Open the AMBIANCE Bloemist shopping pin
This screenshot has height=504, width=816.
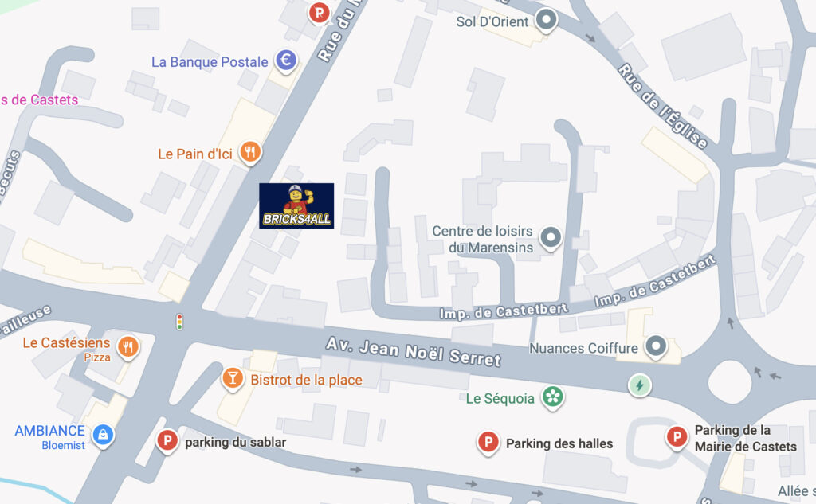(x=103, y=435)
